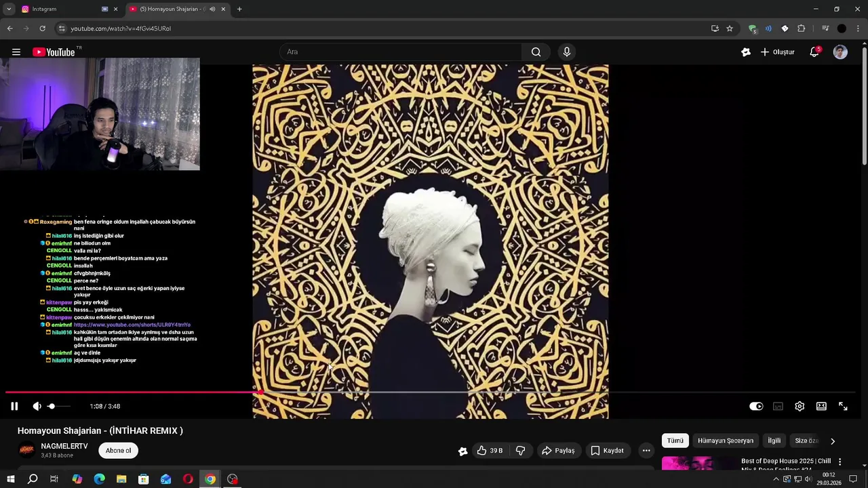Open Microsoft Edge from taskbar
This screenshot has height=488, width=868.
click(x=100, y=479)
